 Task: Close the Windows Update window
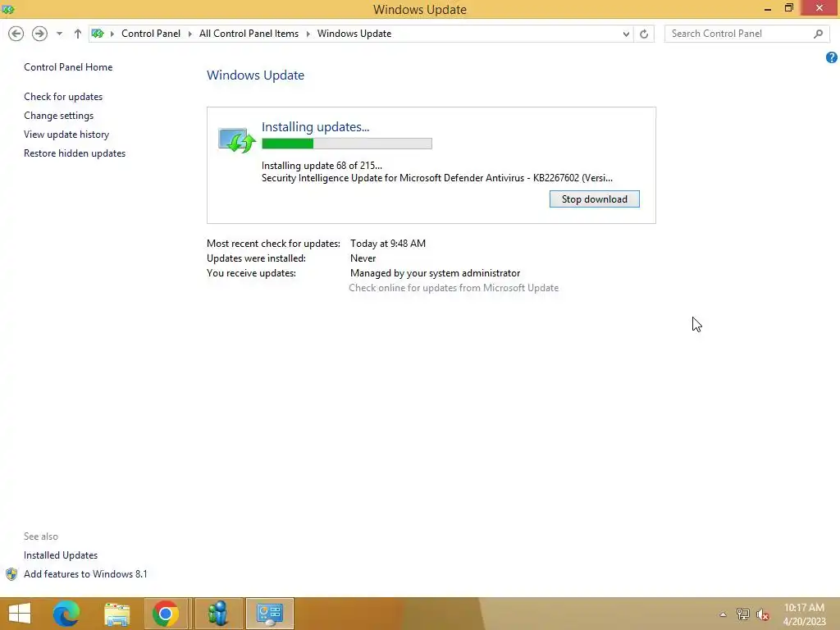819,7
